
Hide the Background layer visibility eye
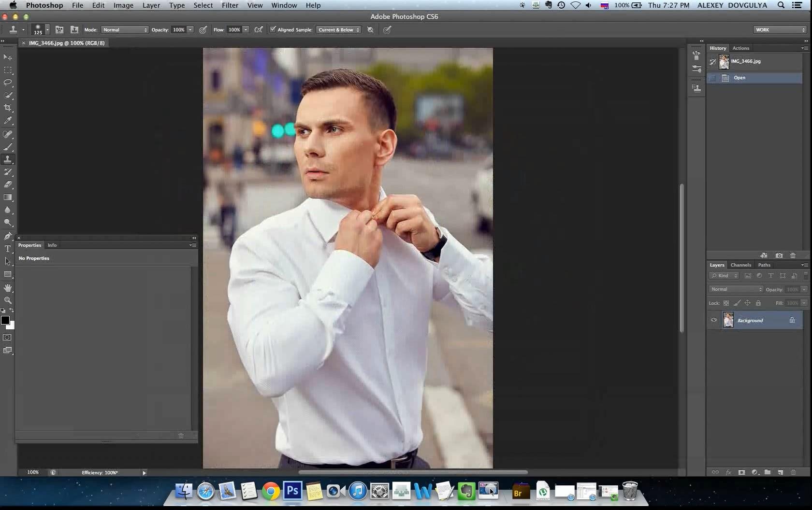[714, 320]
